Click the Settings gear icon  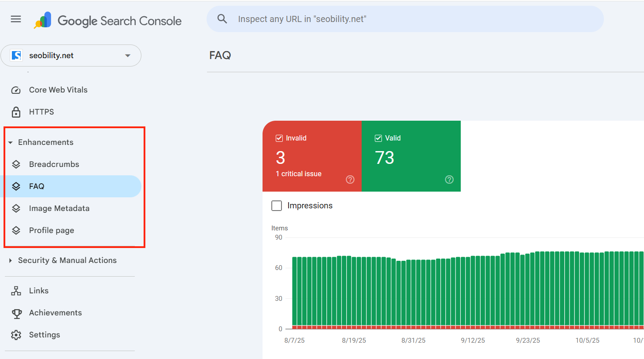click(x=16, y=334)
